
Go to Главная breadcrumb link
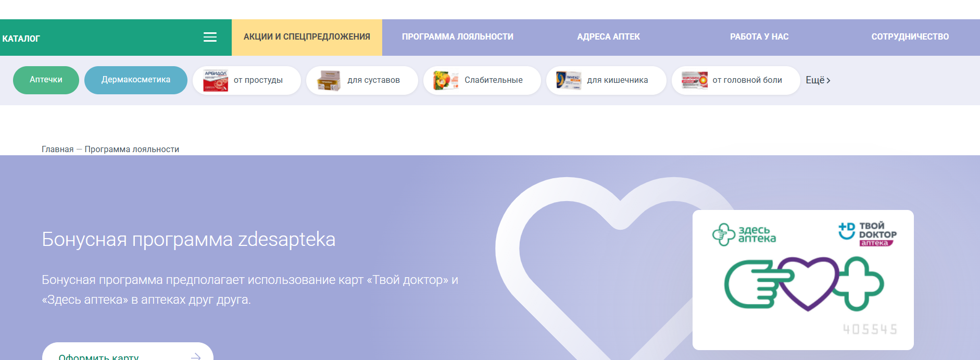(x=57, y=150)
